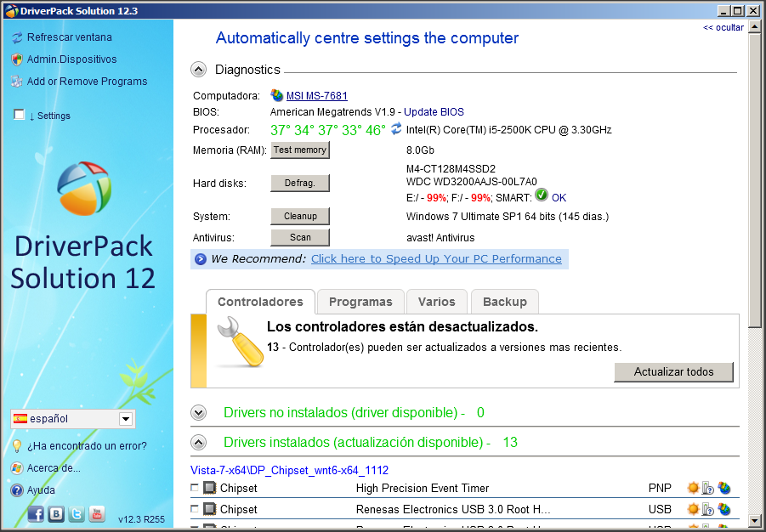Click the vertical scrollbar down arrow
The width and height of the screenshot is (766, 532).
coord(755,518)
